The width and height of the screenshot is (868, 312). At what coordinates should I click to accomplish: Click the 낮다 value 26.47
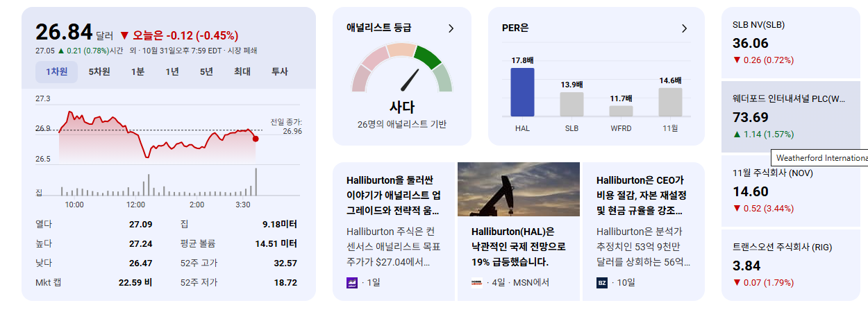point(140,263)
